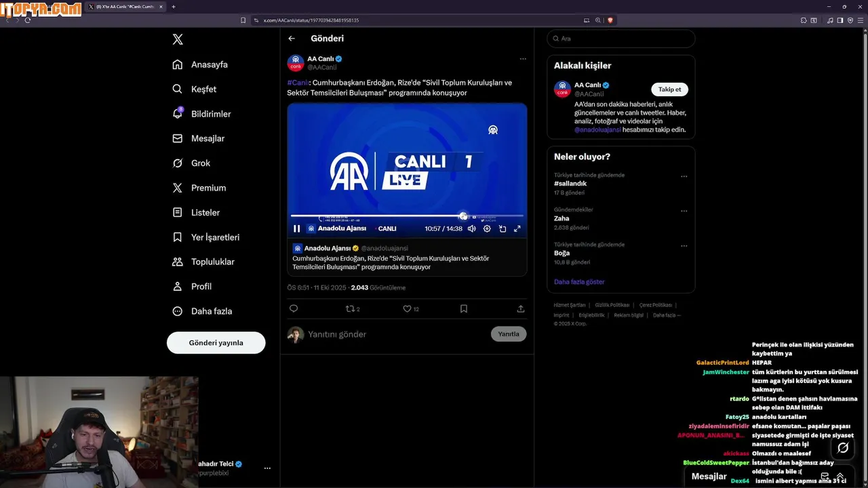
Task: Open the post's three-dot options menu
Action: pyautogui.click(x=523, y=59)
